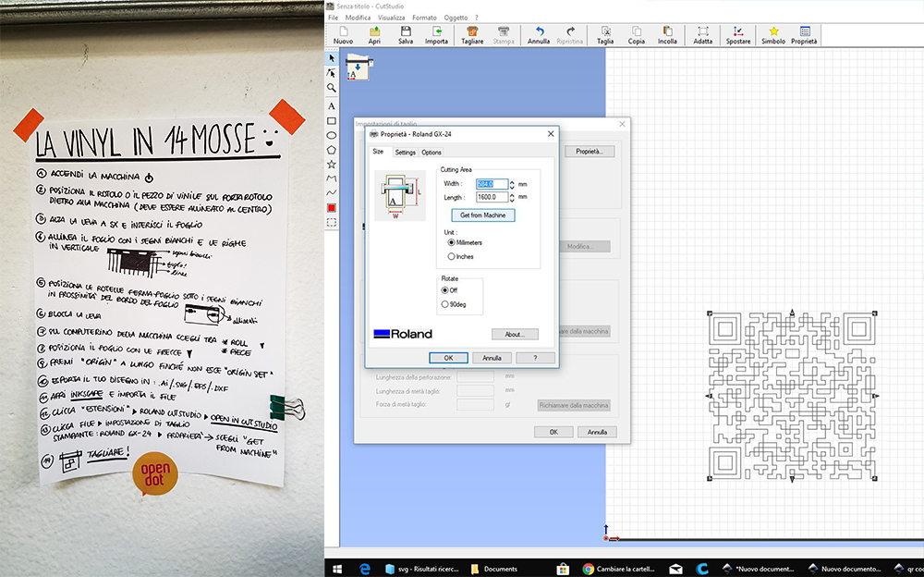Screen dimensions: 924x577
Task: Decrease Length with the down arrow
Action: (512, 200)
